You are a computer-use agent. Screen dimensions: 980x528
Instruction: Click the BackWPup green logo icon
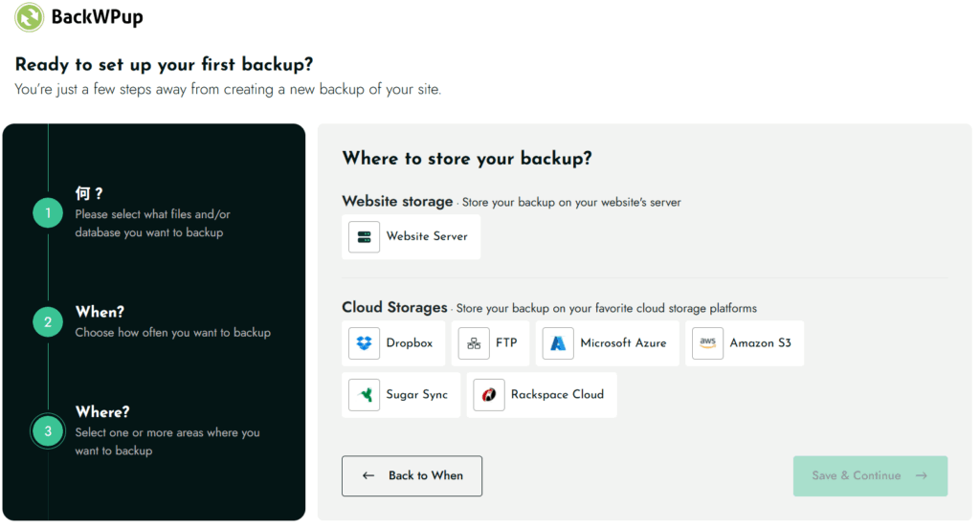(x=30, y=17)
